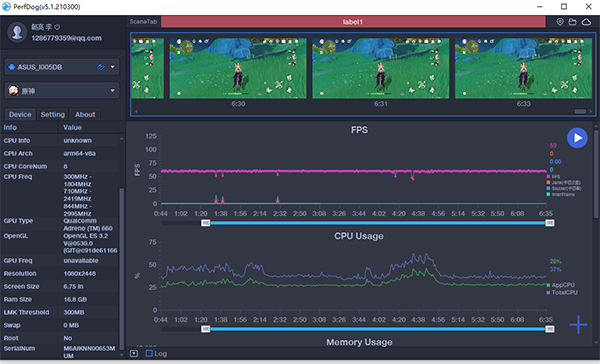This screenshot has height=364, width=600.
Task: Select the 原神 game app icon
Action: pos(13,91)
